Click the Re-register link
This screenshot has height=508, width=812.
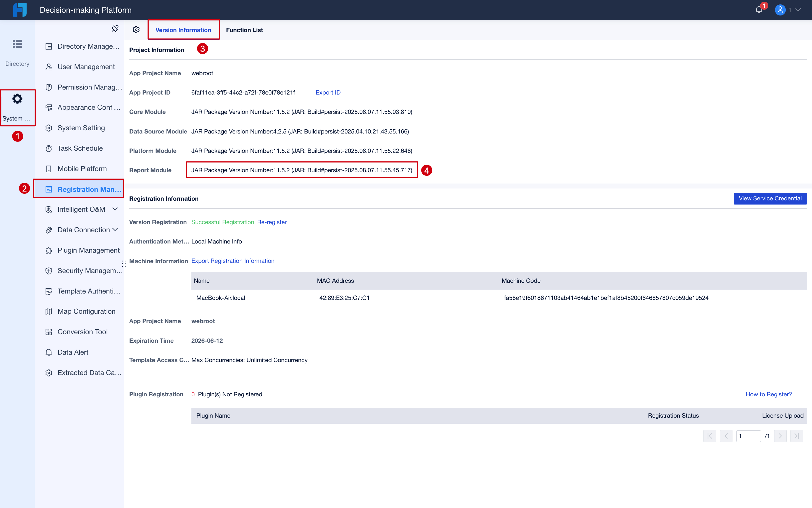(x=271, y=222)
